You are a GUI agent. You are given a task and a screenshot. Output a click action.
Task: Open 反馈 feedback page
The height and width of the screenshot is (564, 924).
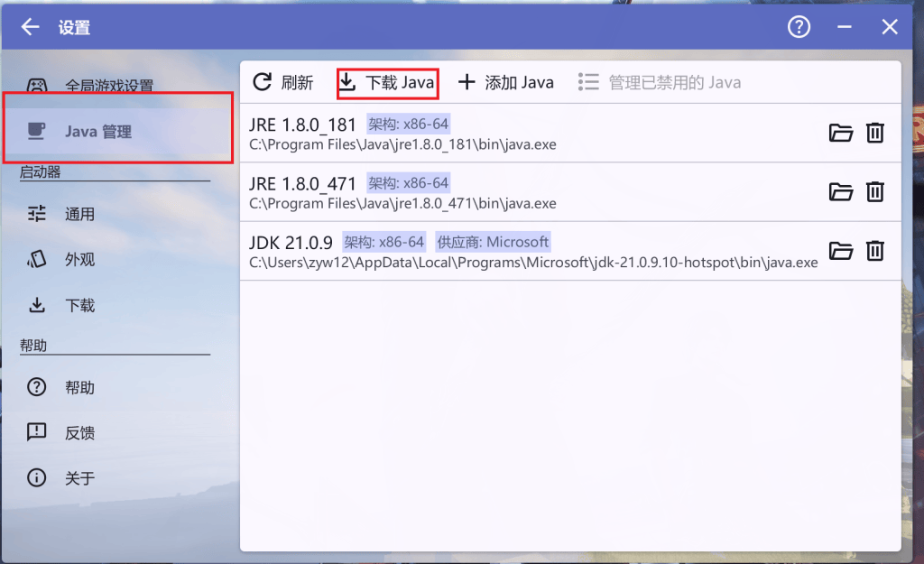(x=79, y=433)
